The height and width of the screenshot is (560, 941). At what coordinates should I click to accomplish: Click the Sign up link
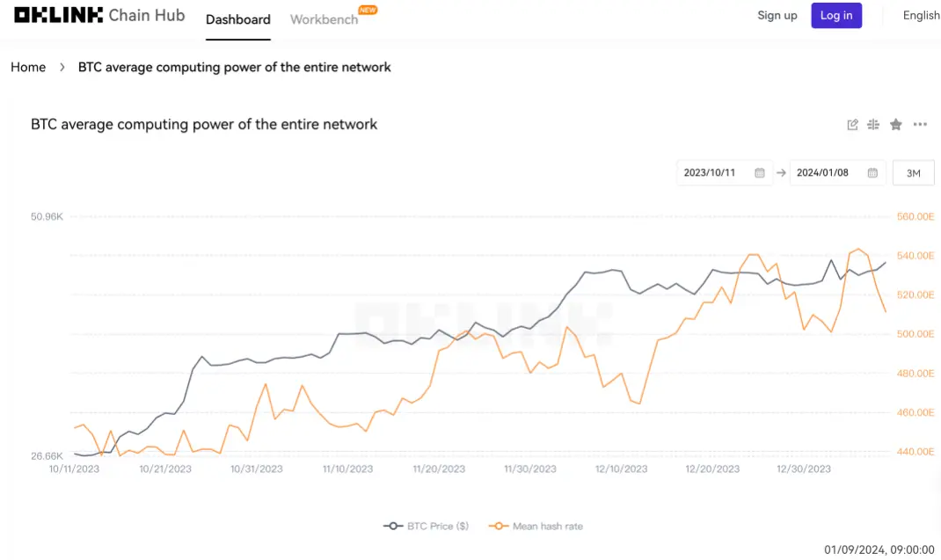[777, 16]
